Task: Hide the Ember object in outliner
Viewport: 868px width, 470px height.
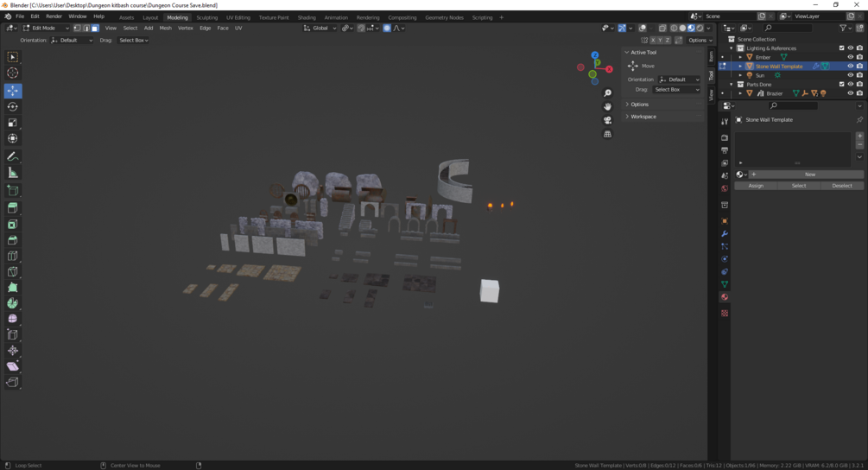Action: coord(850,57)
